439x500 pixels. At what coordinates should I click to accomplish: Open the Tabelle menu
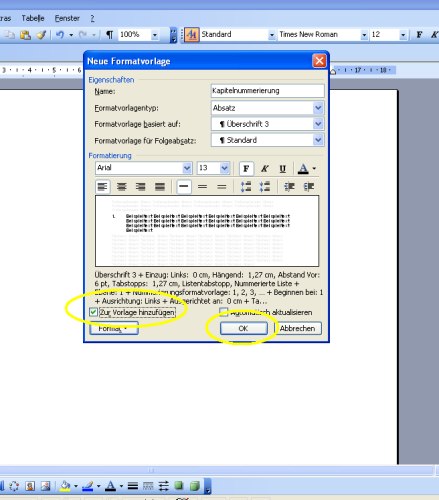coord(33,18)
